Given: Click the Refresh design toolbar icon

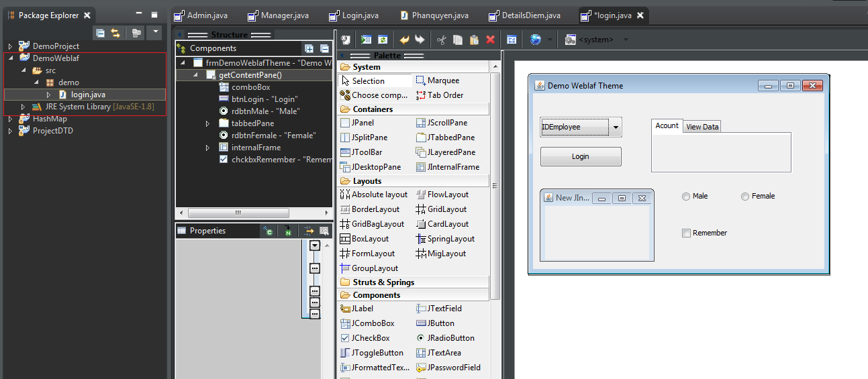Looking at the screenshot, I should pos(383,40).
